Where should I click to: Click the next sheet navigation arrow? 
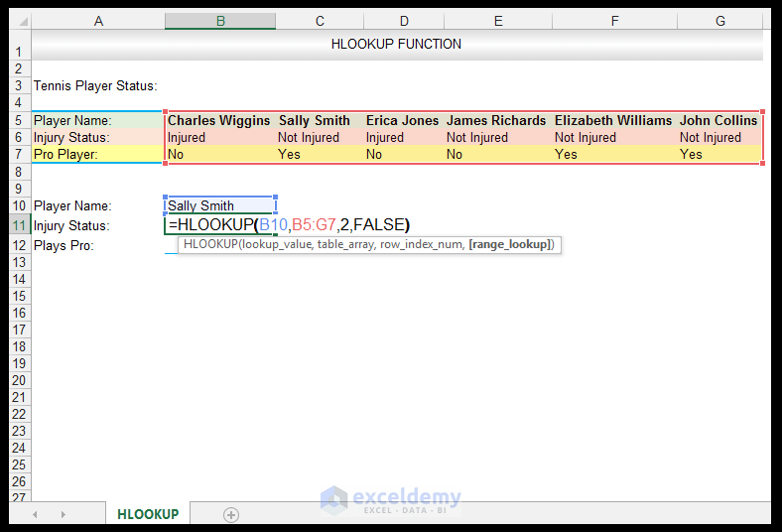click(63, 514)
